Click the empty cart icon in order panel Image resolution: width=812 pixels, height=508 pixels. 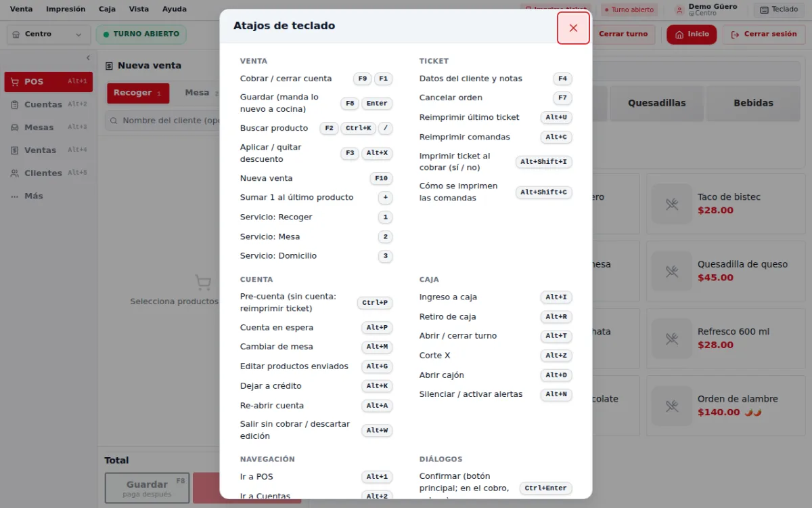[x=202, y=282]
